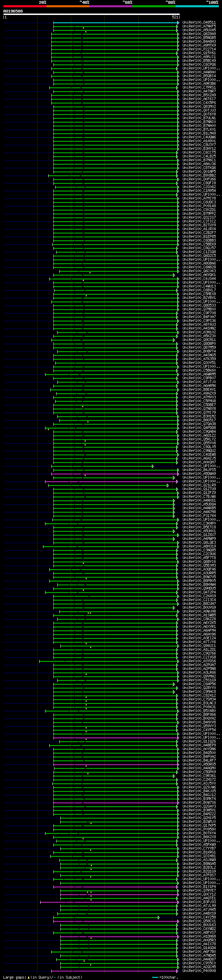Select label UniRef100_P22714

(199, 49)
